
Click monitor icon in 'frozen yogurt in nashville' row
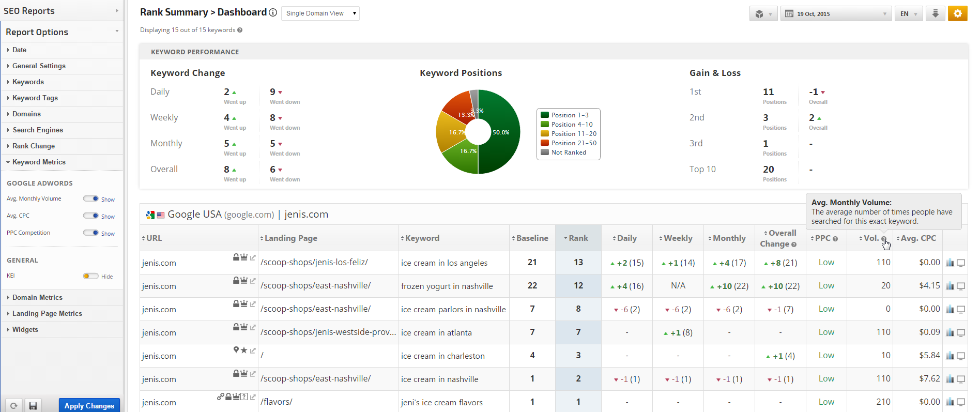click(961, 286)
